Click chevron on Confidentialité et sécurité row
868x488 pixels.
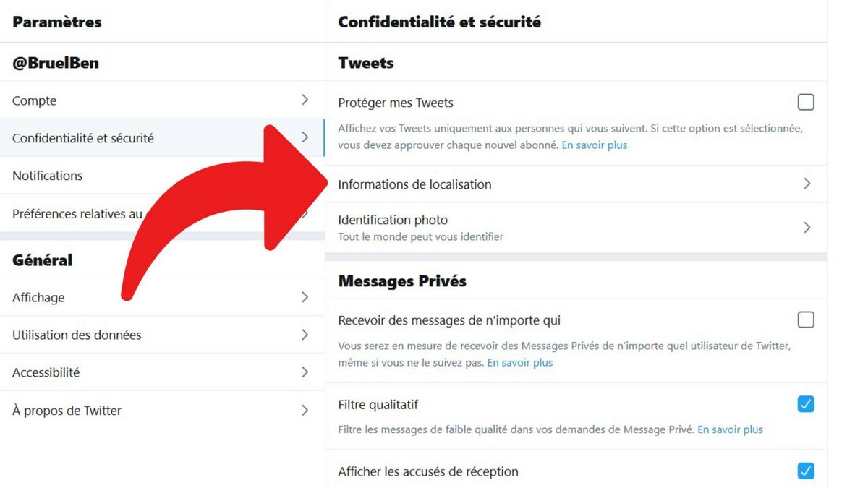305,137
